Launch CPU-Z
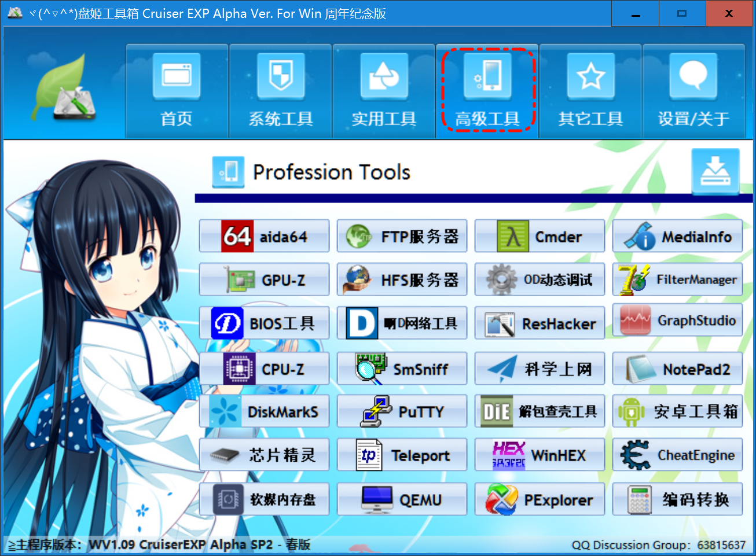 click(x=264, y=369)
